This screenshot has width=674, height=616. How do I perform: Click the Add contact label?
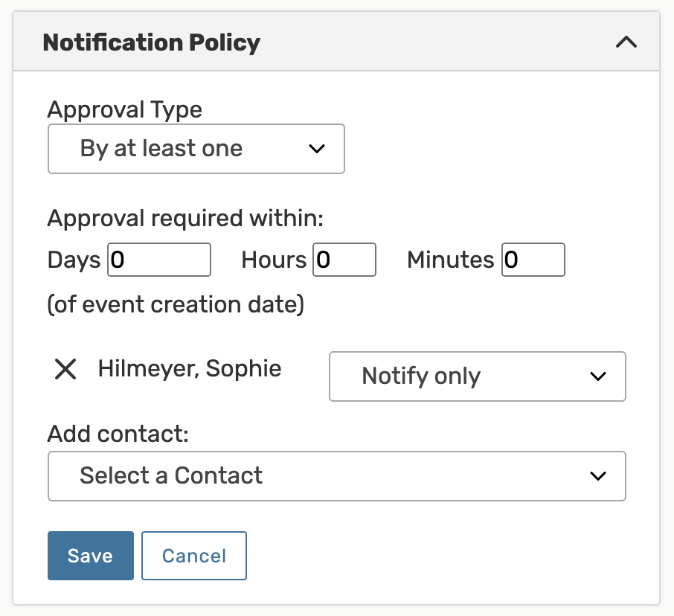[x=118, y=434]
